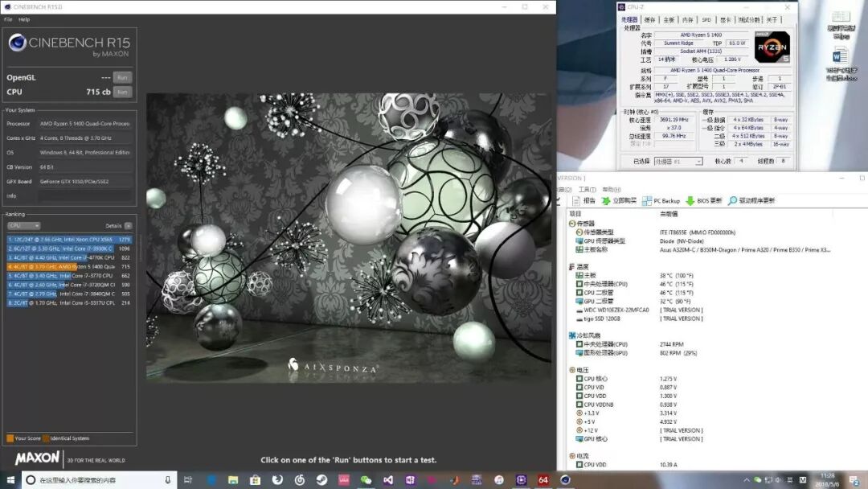Select the Core i7-3720QM ranking row

pyautogui.click(x=69, y=285)
